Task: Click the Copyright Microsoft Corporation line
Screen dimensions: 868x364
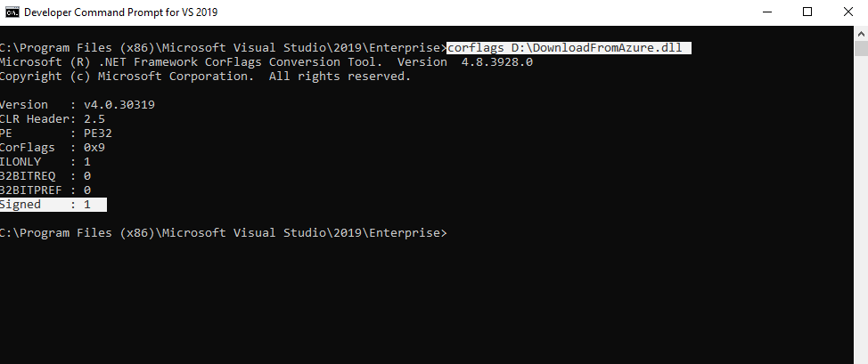Action: 205,77
